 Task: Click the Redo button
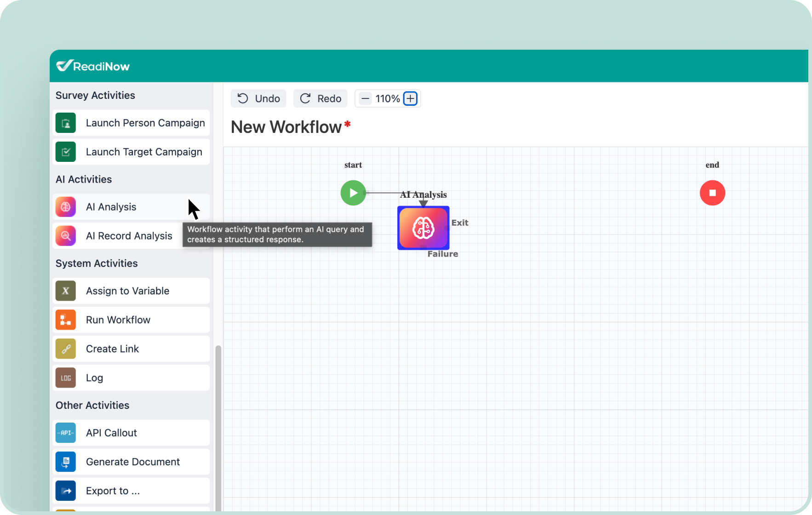coord(320,98)
